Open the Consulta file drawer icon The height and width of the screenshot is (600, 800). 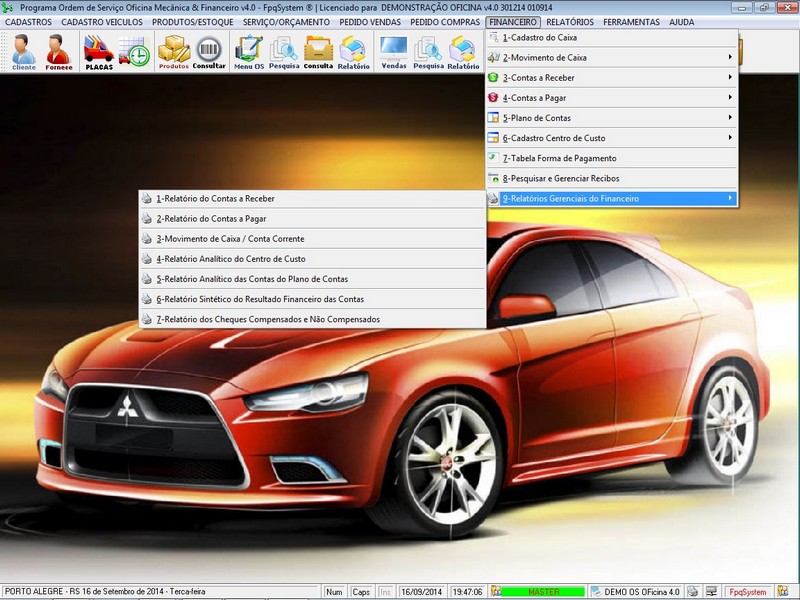point(318,52)
